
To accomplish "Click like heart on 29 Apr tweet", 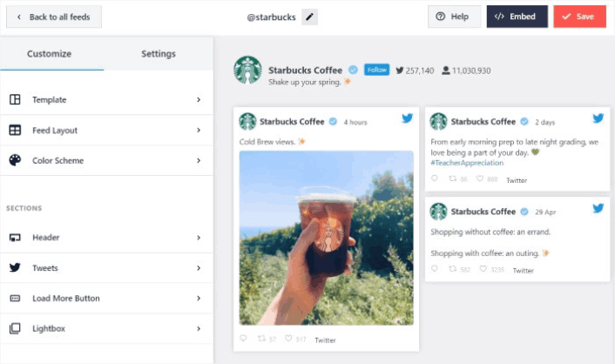I will pos(483,268).
